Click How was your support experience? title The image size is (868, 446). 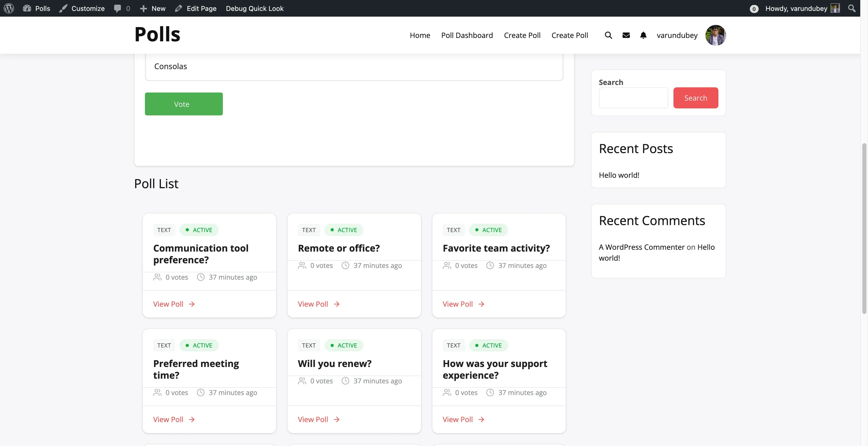point(495,369)
